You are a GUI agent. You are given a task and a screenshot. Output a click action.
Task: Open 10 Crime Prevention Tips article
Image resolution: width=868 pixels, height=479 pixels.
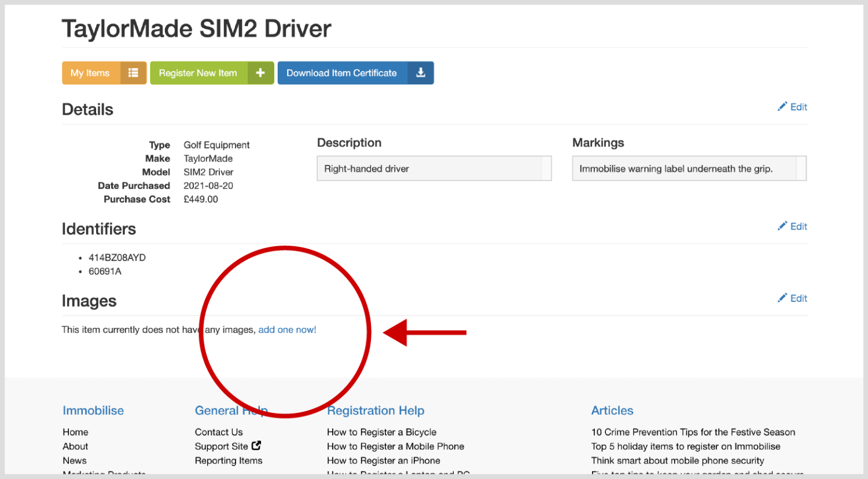(693, 432)
